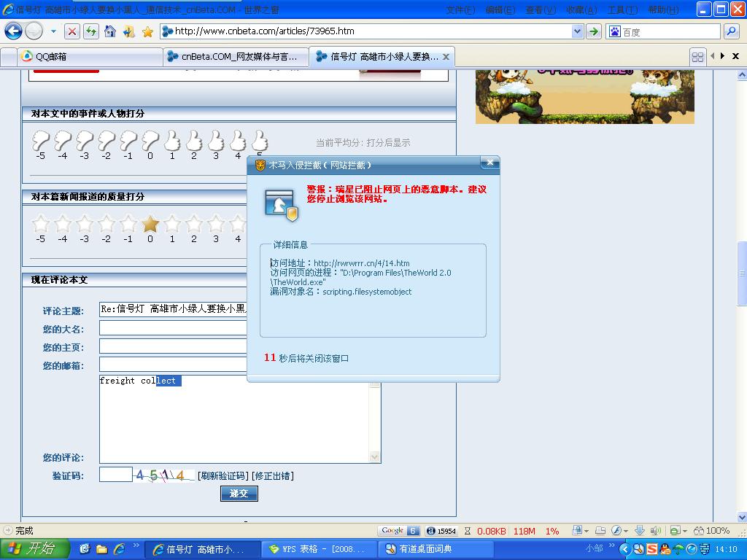Rate the event 1 thumbs up

click(172, 141)
